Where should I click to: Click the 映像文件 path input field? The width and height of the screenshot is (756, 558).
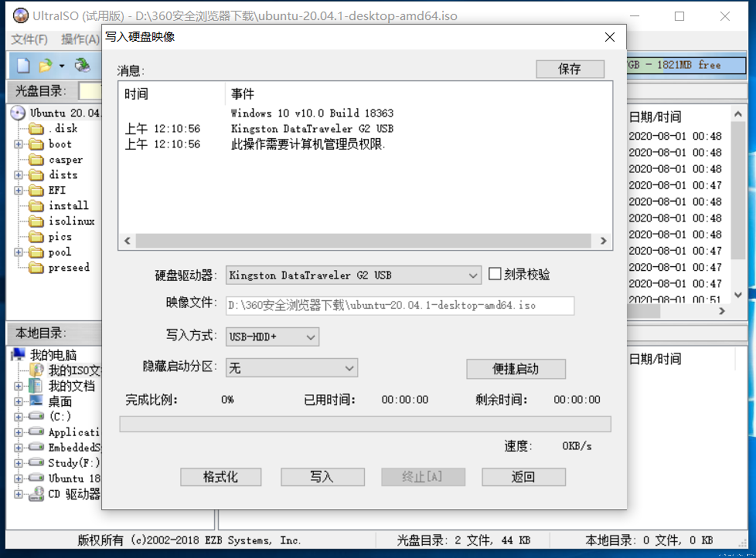click(x=400, y=306)
